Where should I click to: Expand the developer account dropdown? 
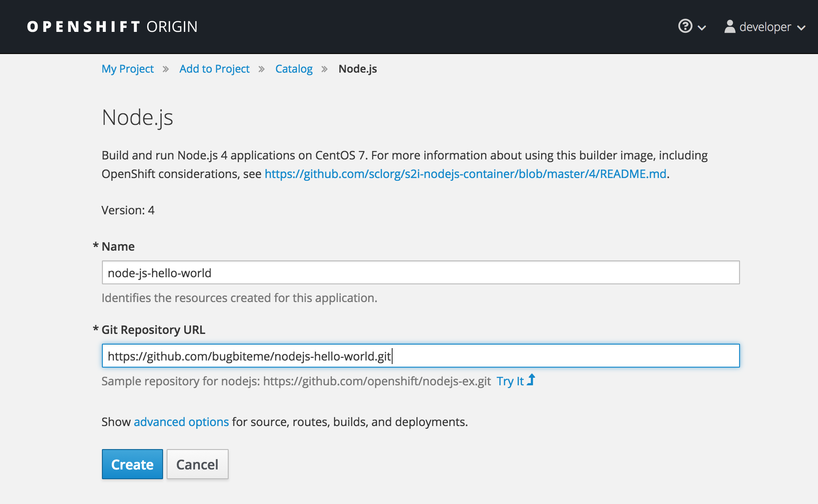point(765,27)
